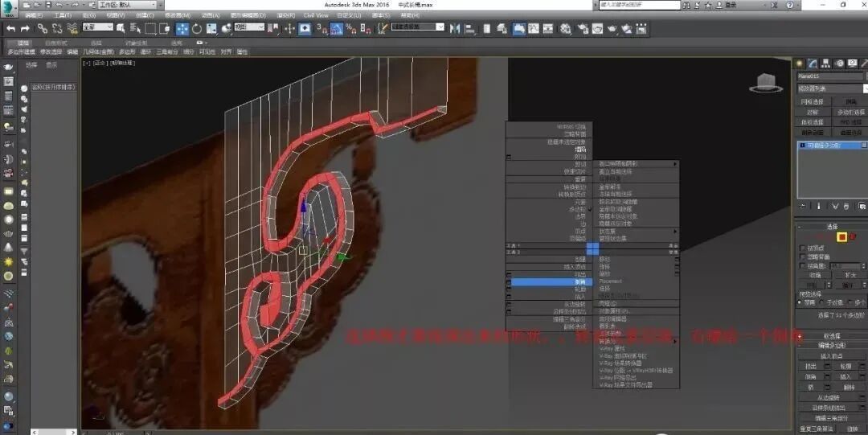This screenshot has width=868, height=435.
Task: Click the 翻转 button in command panel
Action: click(850, 388)
